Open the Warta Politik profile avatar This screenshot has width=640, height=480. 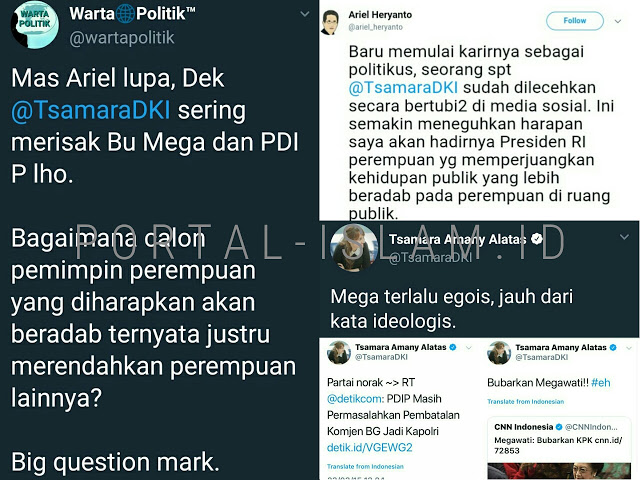coord(35,24)
